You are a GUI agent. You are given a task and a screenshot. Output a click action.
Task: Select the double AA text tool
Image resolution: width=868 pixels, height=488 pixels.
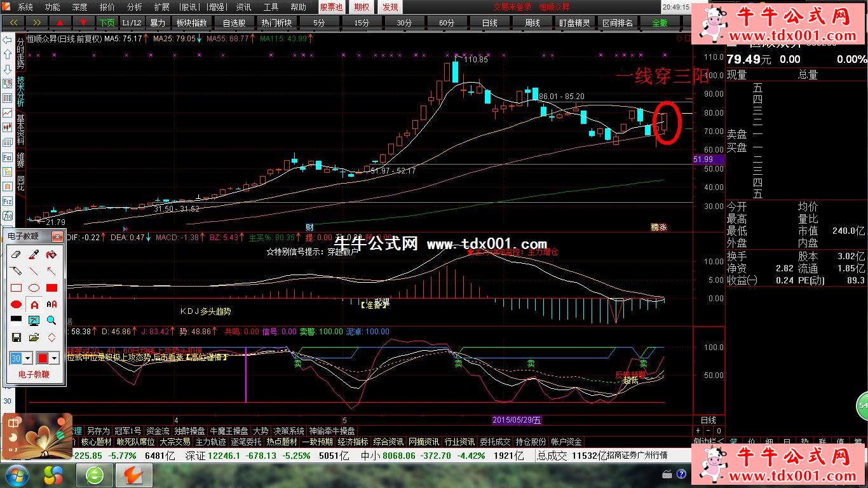tap(51, 304)
